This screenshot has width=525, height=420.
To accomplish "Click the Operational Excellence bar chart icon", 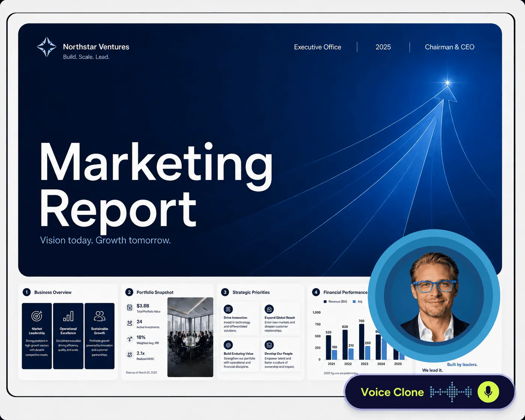I will (x=68, y=316).
